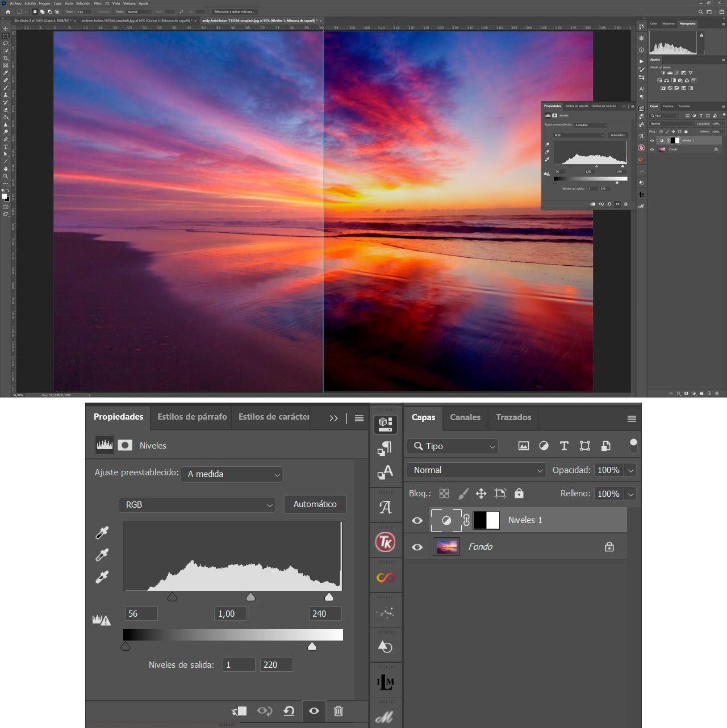Add a Photo Filter adjustment from Ajustes
Image resolution: width=727 pixels, height=728 pixels.
[680, 81]
